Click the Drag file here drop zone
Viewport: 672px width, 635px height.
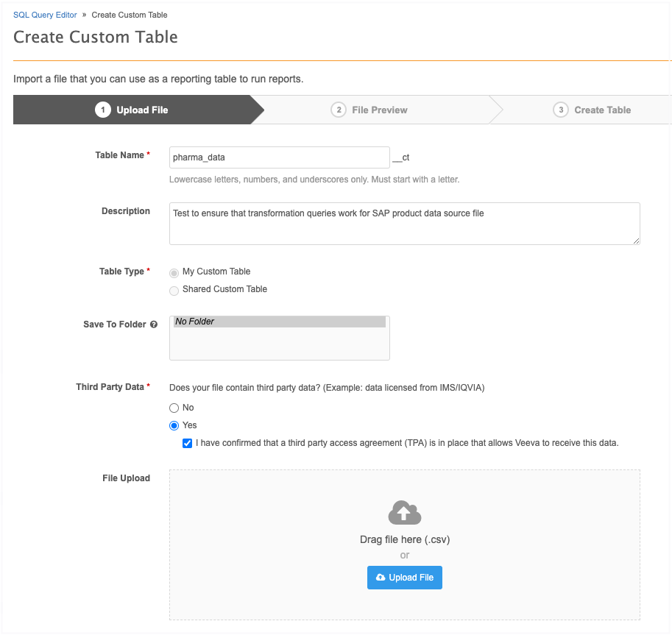coord(404,539)
